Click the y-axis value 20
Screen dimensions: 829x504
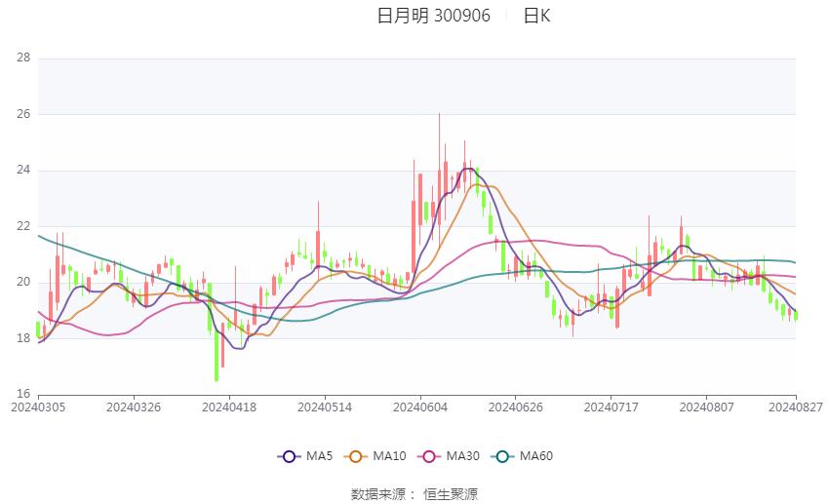coord(23,282)
